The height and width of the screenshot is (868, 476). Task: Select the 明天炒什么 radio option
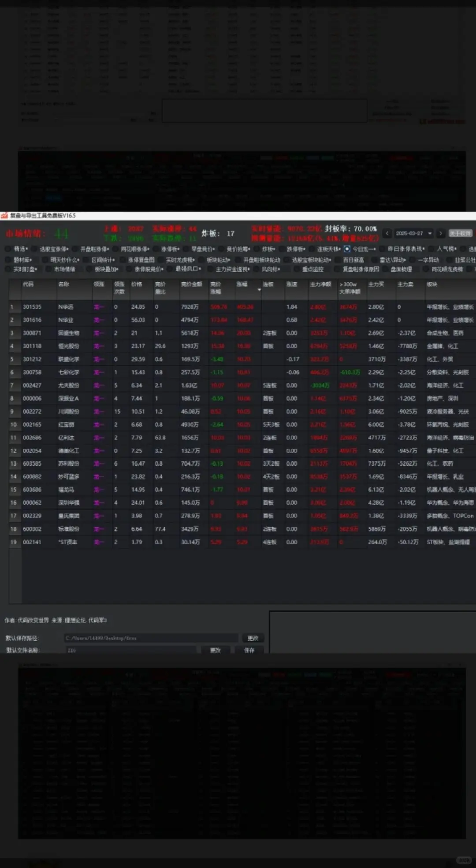[61, 260]
